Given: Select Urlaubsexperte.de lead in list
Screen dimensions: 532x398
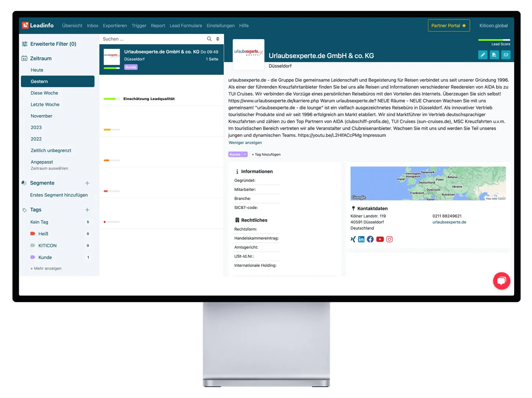Looking at the screenshot, I should click(x=162, y=59).
